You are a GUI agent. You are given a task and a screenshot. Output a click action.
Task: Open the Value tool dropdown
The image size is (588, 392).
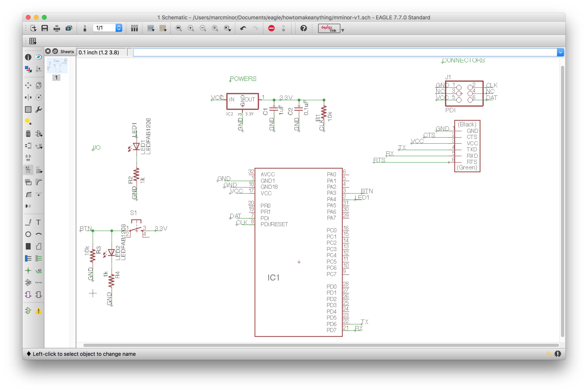click(39, 170)
